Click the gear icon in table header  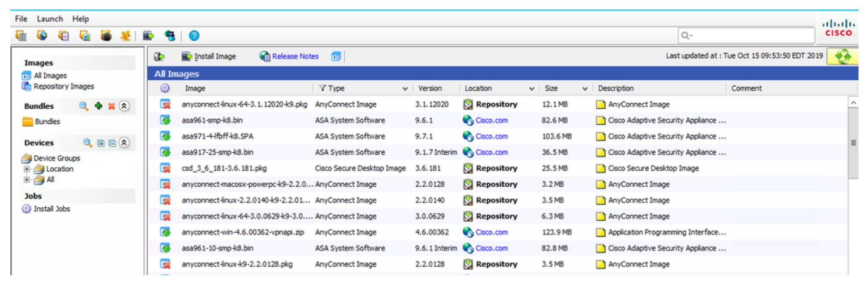pos(165,88)
